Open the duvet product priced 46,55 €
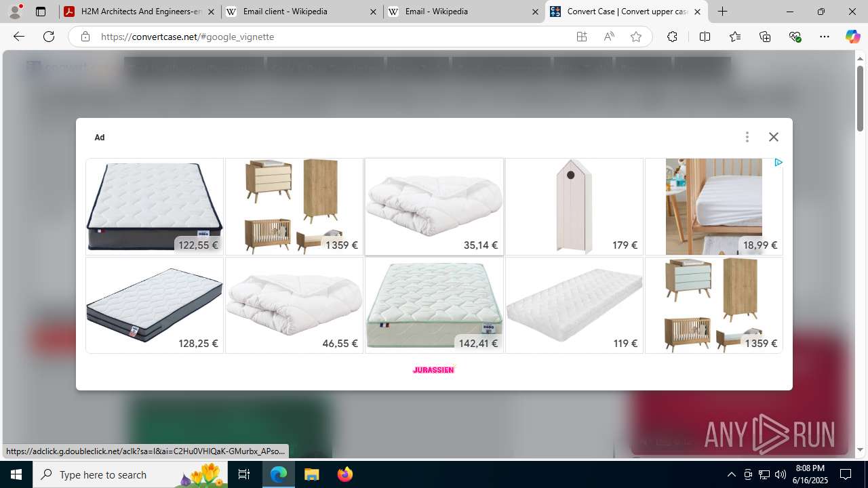 click(x=294, y=305)
